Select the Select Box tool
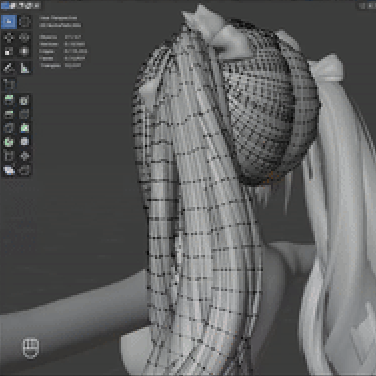The height and width of the screenshot is (376, 376). [x=9, y=22]
